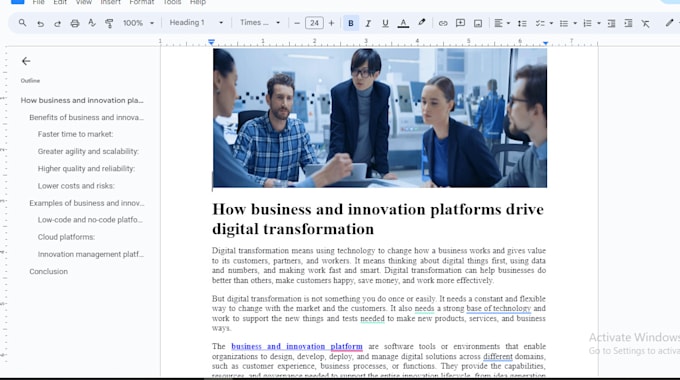The width and height of the screenshot is (680, 380).
Task: Open the text color picker
Action: (x=403, y=23)
